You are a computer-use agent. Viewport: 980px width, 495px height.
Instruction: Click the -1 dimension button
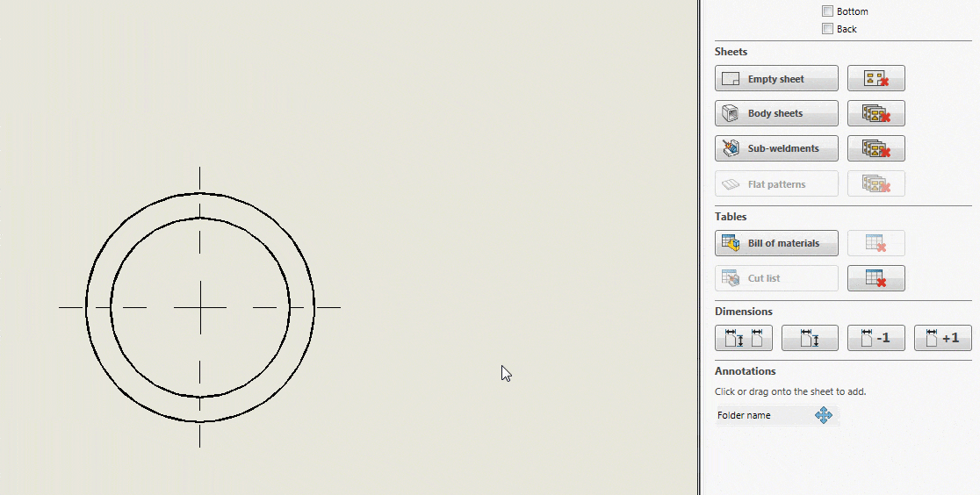coord(876,338)
